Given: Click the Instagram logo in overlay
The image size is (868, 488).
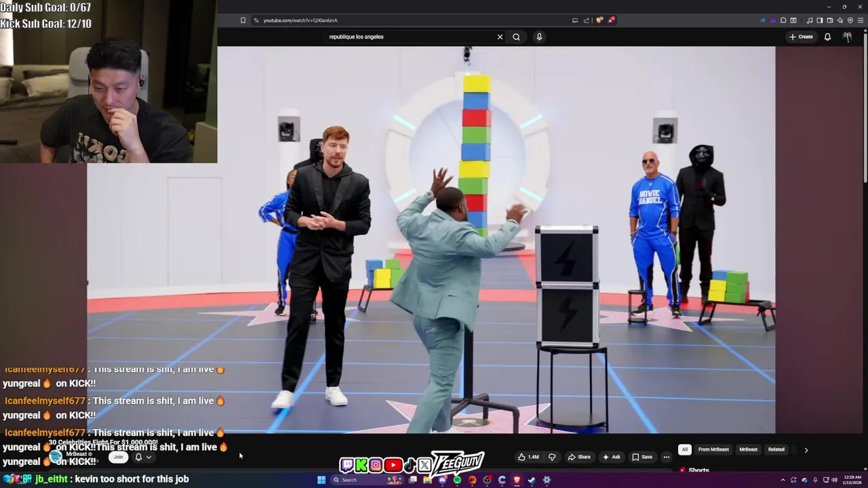Looking at the screenshot, I should point(376,465).
